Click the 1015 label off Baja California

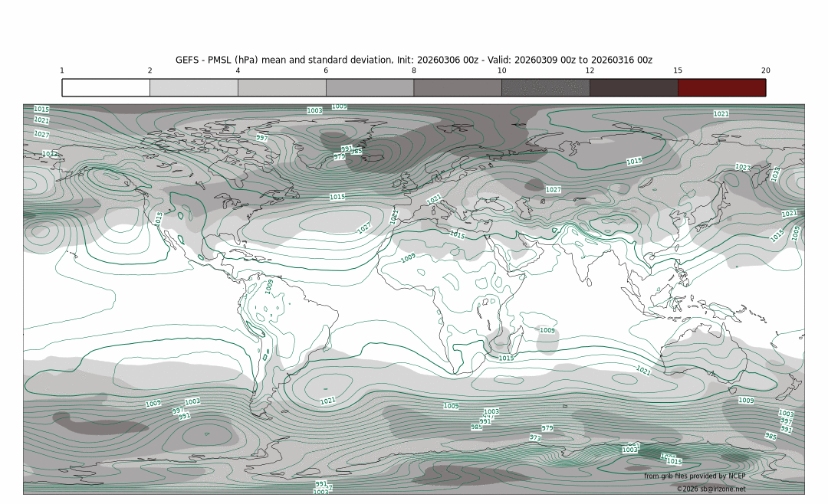pyautogui.click(x=159, y=218)
